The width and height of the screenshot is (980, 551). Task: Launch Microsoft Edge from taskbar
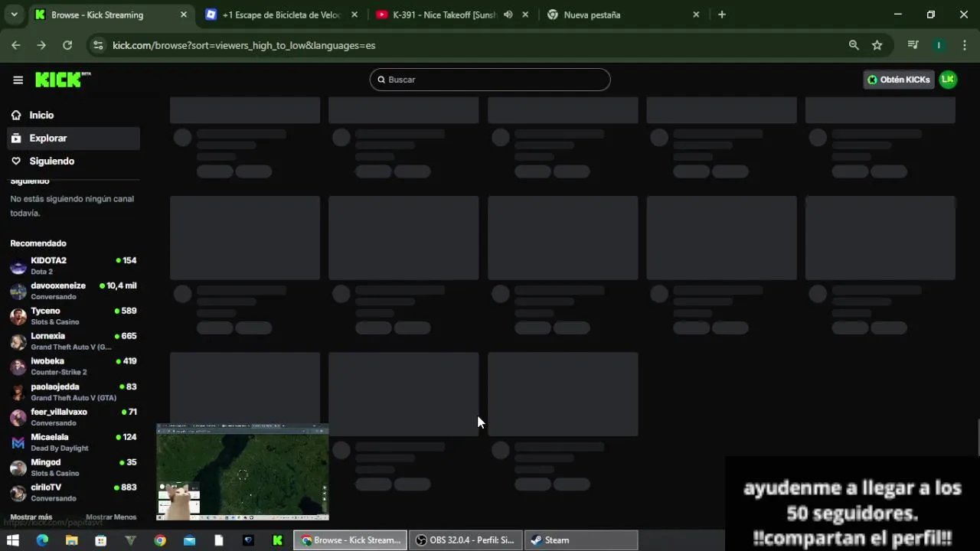pos(42,540)
